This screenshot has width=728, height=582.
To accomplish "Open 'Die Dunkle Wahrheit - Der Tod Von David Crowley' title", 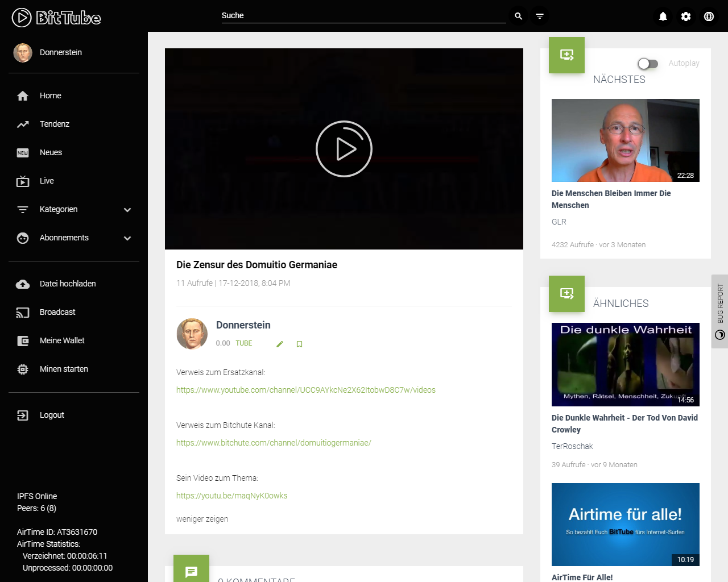I will click(x=624, y=424).
